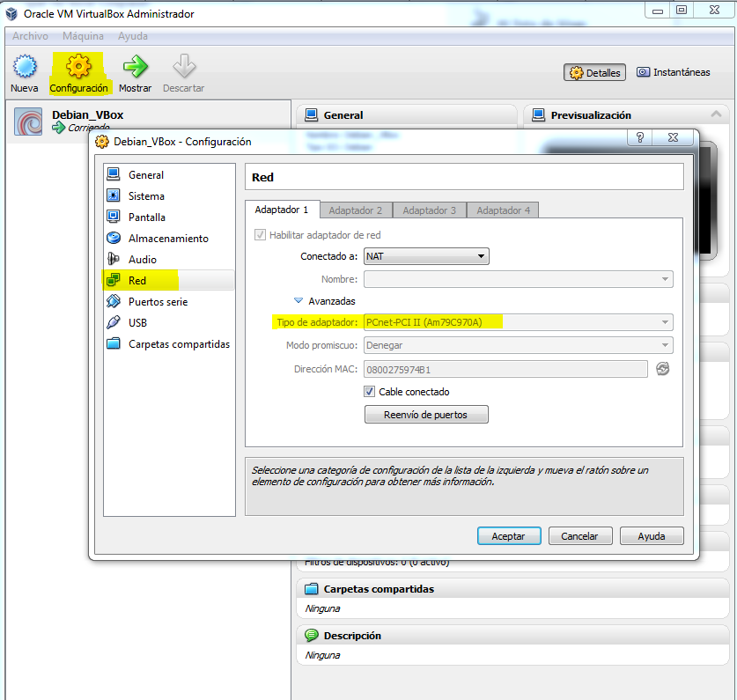737x700 pixels.
Task: Toggle Cable conectado checkbox
Action: point(370,392)
